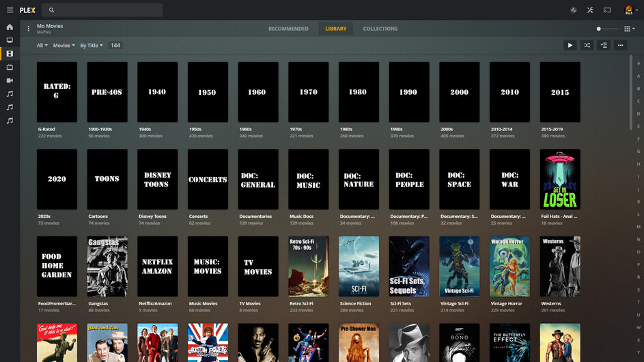Screen dimensions: 644x362
Task: Switch to the Collections tab
Action: pyautogui.click(x=380, y=29)
